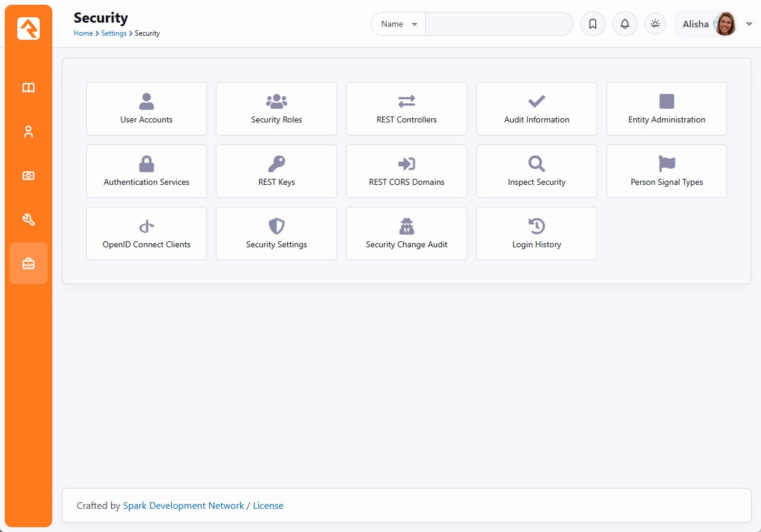The height and width of the screenshot is (532, 761).
Task: Open the wrench tools sidebar menu
Action: pos(29,219)
